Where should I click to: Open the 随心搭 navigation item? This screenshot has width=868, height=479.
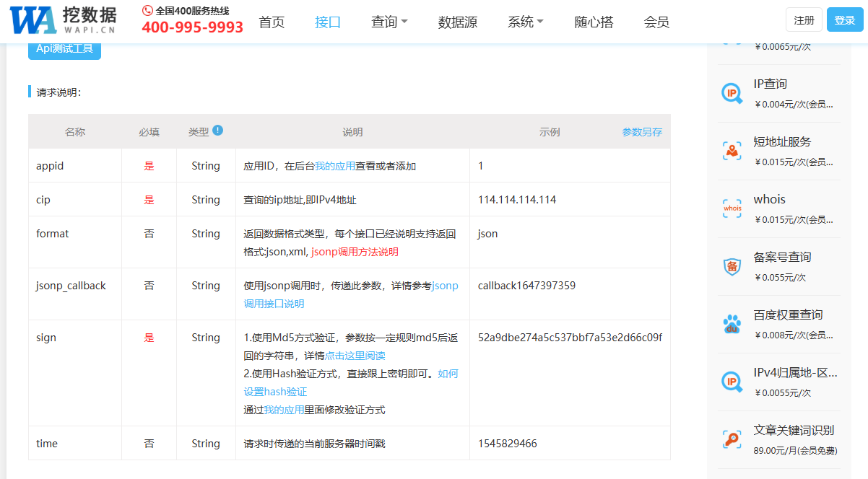point(594,22)
